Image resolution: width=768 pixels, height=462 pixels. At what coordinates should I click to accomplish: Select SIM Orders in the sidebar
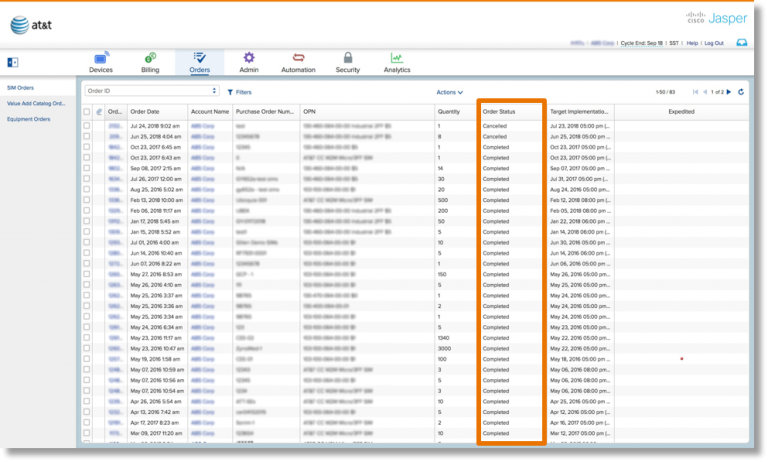[20, 88]
